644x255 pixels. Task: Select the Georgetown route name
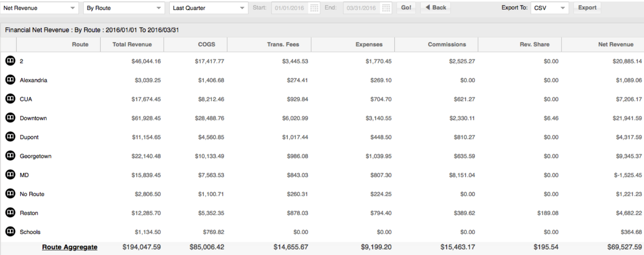[x=36, y=156]
